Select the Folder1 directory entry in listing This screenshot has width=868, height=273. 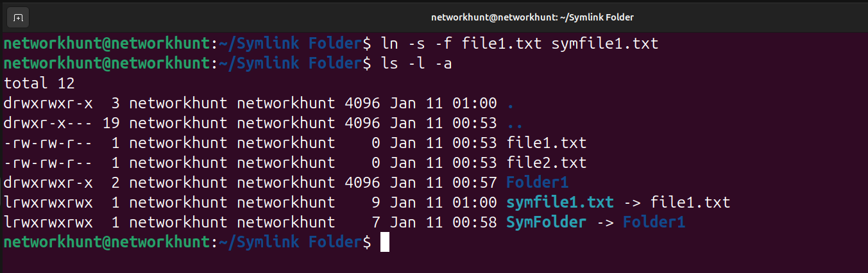coord(537,183)
